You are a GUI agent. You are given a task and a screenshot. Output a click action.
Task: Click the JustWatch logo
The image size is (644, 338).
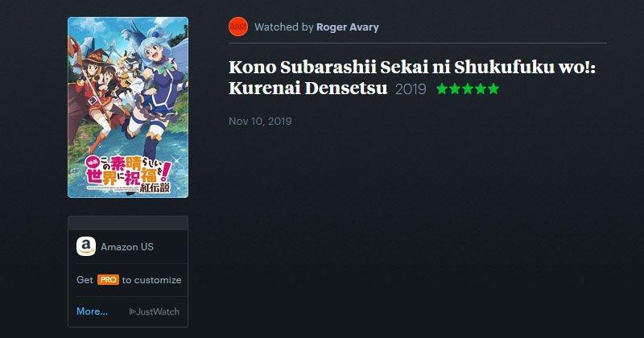(154, 311)
